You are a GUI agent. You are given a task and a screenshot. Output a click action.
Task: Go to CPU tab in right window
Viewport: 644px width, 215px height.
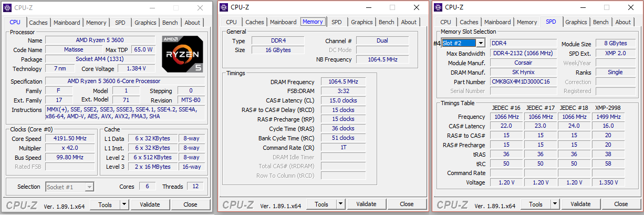tap(446, 22)
